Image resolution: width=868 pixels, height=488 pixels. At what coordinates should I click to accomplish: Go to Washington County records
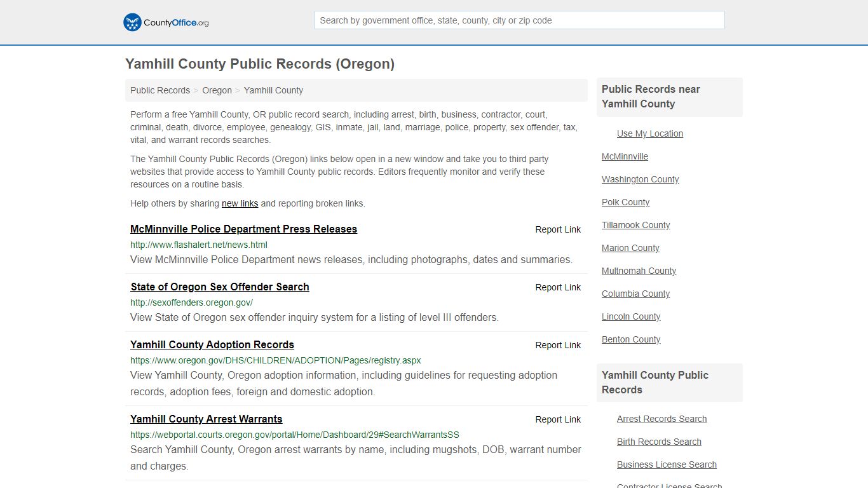pyautogui.click(x=640, y=179)
